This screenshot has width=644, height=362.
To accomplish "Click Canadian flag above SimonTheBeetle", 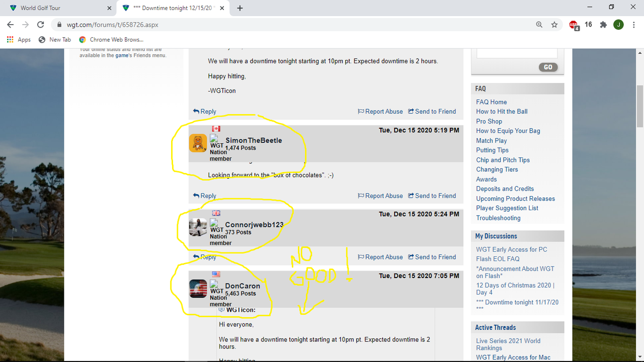I will point(216,129).
